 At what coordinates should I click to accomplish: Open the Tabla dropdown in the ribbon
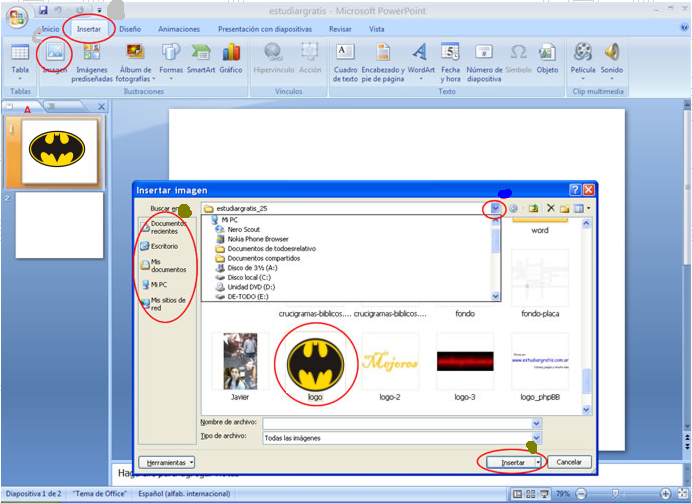[20, 60]
